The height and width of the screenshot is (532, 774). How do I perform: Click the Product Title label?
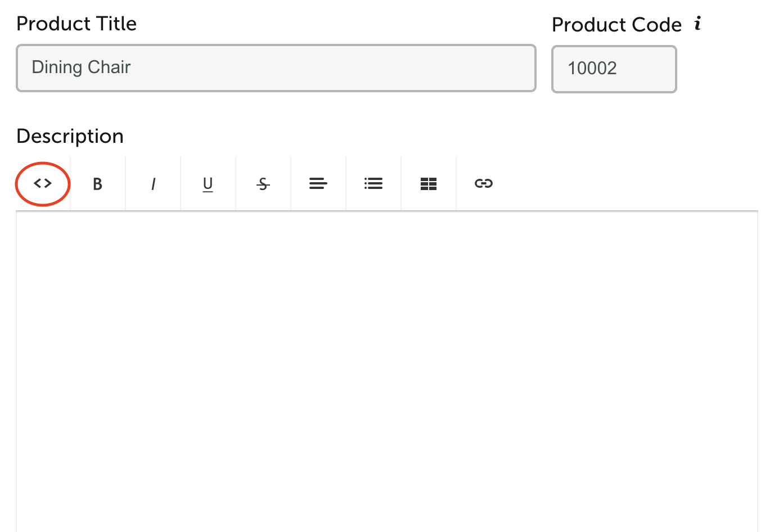[76, 24]
